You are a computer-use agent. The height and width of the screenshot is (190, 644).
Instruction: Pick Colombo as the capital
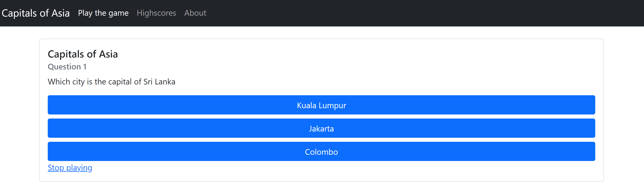pyautogui.click(x=321, y=152)
